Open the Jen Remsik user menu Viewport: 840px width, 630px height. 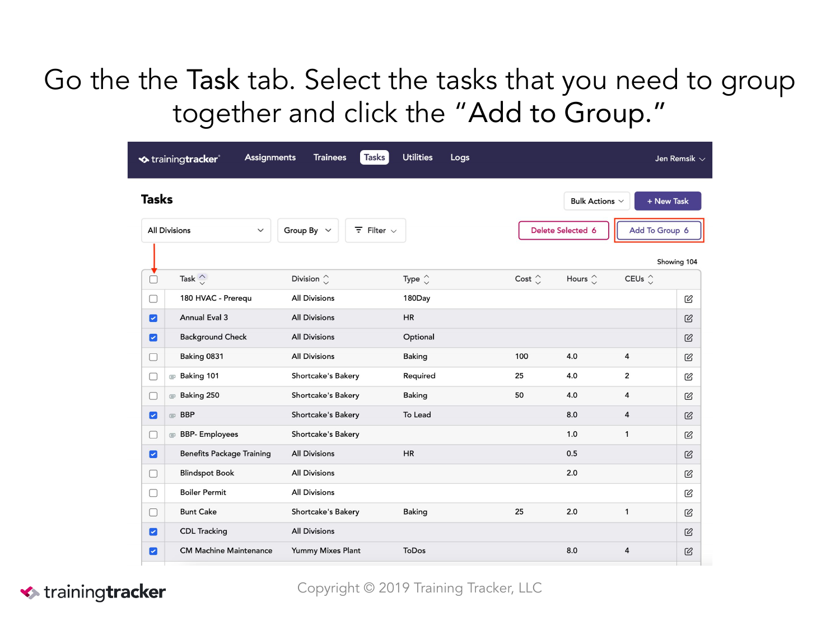[680, 158]
